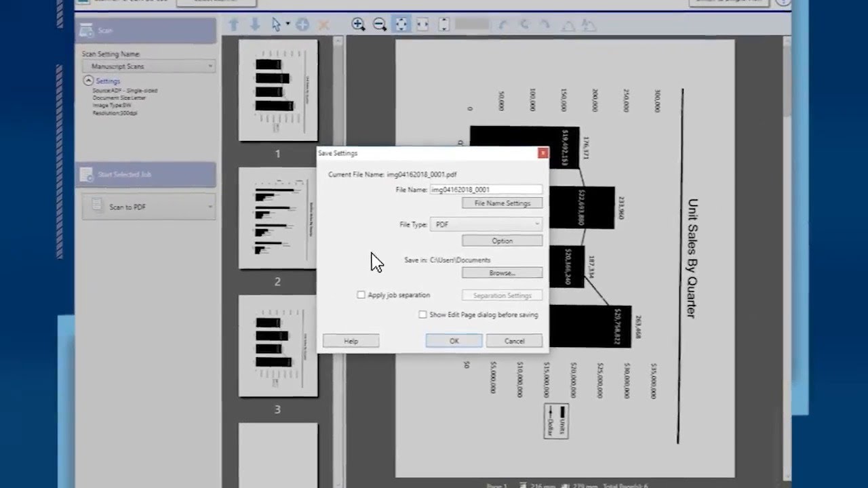Click the Start Selected Job header icon
868x488 pixels.
[86, 175]
